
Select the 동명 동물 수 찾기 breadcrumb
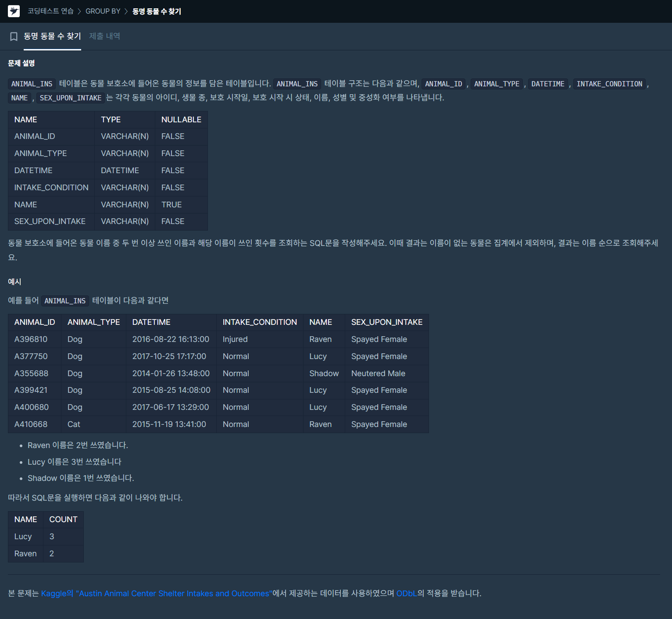[x=157, y=11]
